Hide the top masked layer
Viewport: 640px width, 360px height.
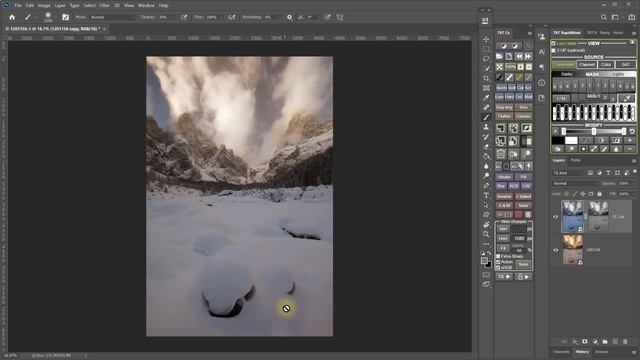point(556,217)
